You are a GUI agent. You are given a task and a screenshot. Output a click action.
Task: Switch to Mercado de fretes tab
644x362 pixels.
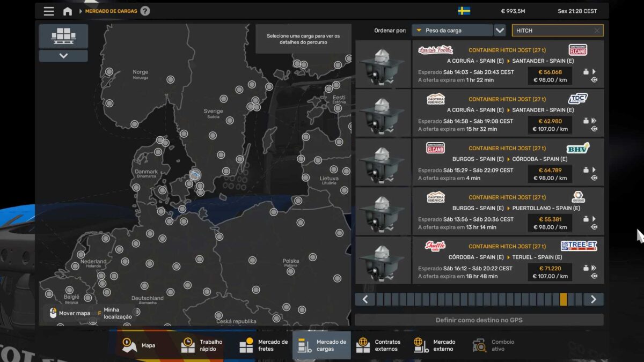pos(246,345)
